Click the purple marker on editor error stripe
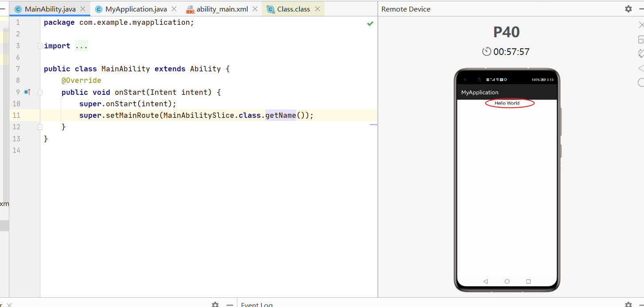Screen dimensions: 644x307 [373, 125]
